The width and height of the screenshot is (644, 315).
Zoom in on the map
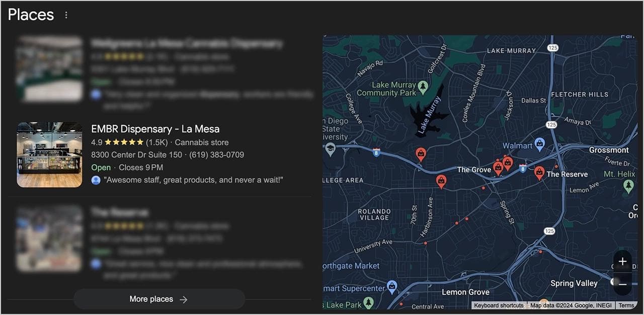tap(622, 261)
